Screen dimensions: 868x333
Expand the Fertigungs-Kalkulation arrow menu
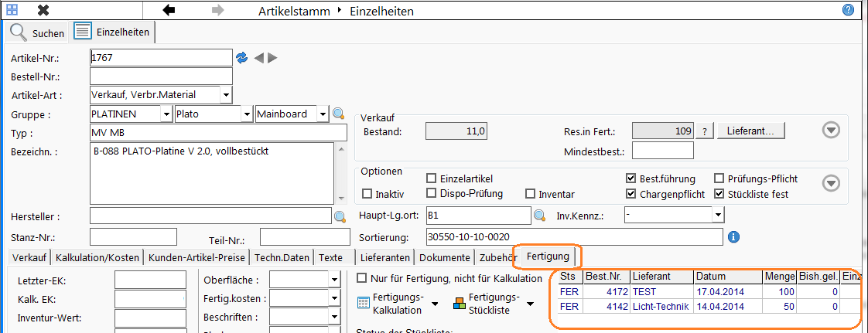coord(435,304)
